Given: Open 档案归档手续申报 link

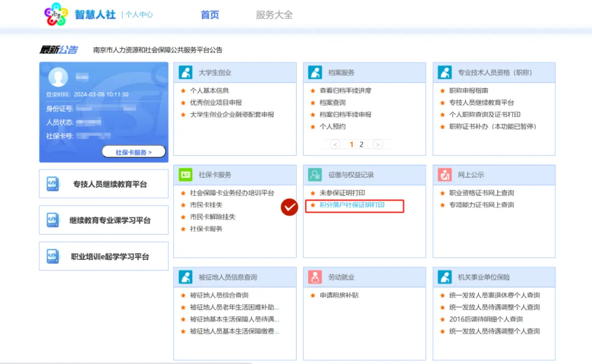Looking at the screenshot, I should point(345,115).
